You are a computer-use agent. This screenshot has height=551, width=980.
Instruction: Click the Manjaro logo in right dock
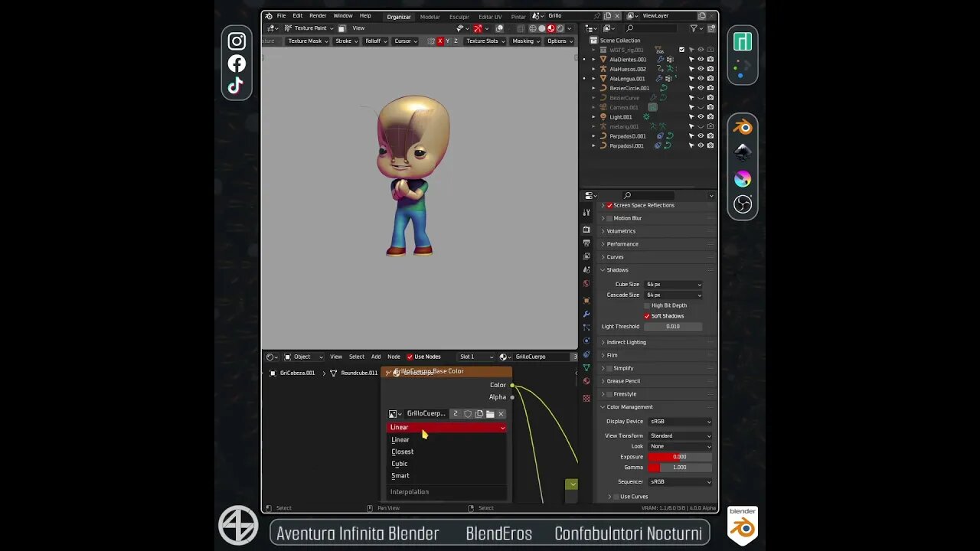(x=743, y=41)
